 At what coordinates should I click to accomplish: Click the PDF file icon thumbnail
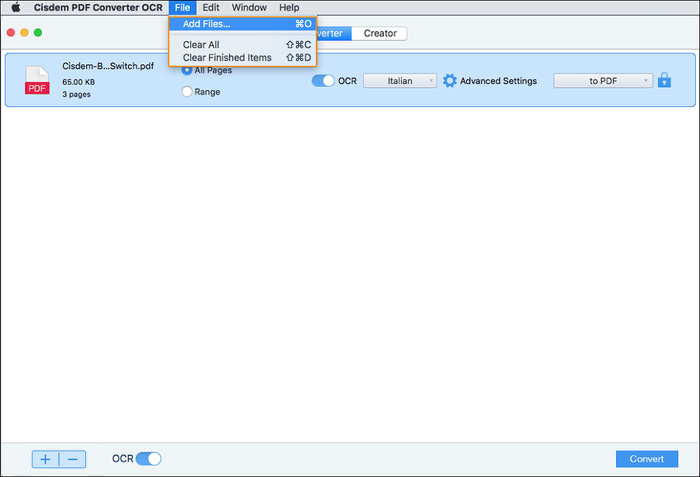[37, 81]
